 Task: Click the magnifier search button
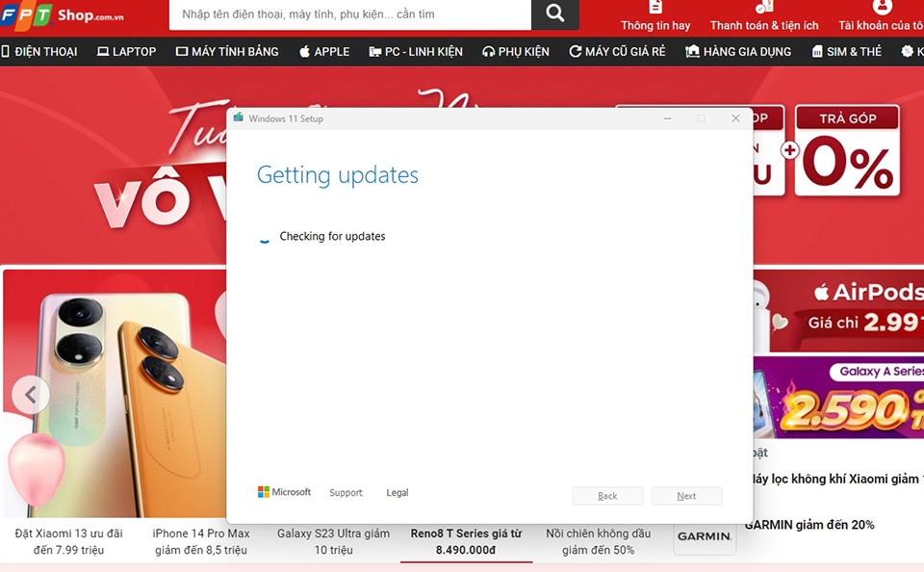tap(554, 13)
